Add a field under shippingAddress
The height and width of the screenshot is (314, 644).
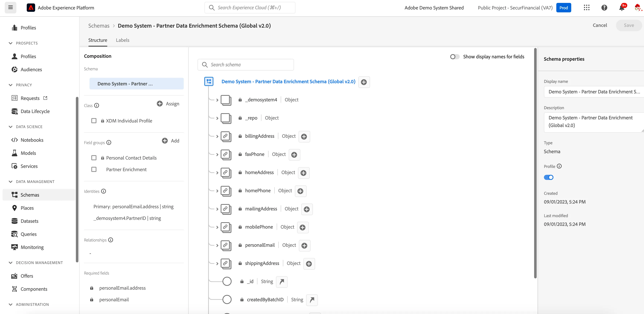(x=309, y=264)
